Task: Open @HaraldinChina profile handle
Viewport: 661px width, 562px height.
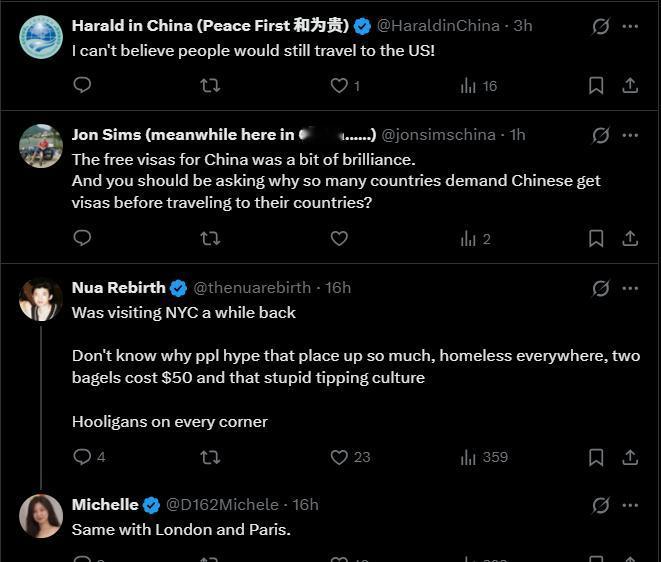Action: pyautogui.click(x=438, y=26)
